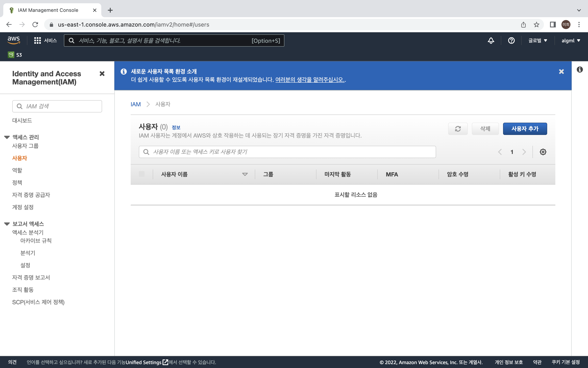Open the Chrome three-dot menu
This screenshot has width=588, height=368.
point(579,25)
